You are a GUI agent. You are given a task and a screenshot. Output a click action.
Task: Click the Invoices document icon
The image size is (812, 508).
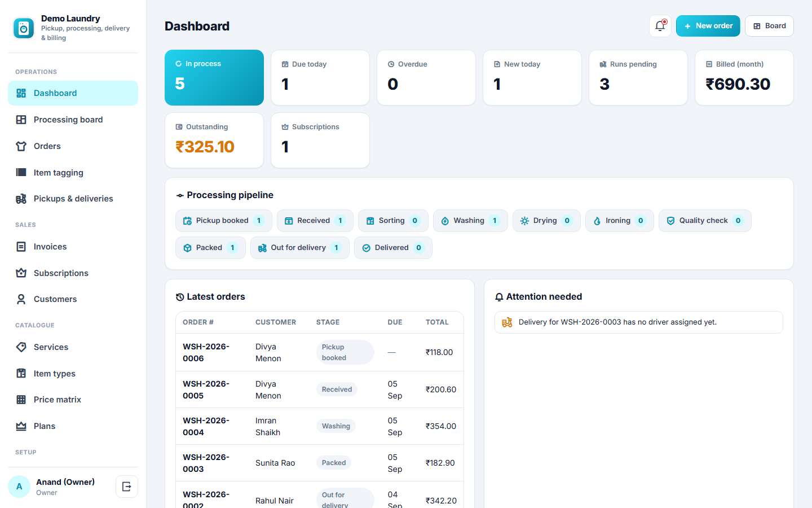(21, 247)
